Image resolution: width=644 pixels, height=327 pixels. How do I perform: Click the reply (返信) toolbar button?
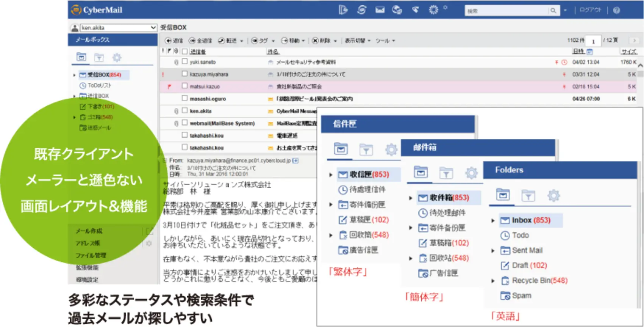click(x=174, y=41)
